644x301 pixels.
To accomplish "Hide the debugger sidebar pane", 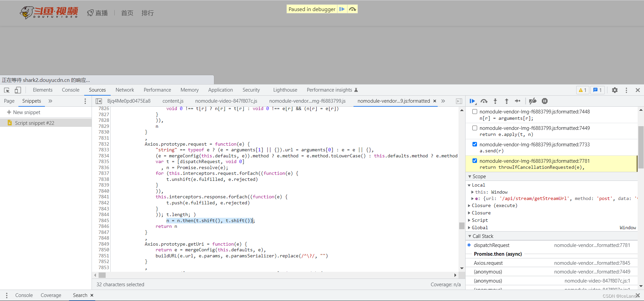I will click(459, 101).
